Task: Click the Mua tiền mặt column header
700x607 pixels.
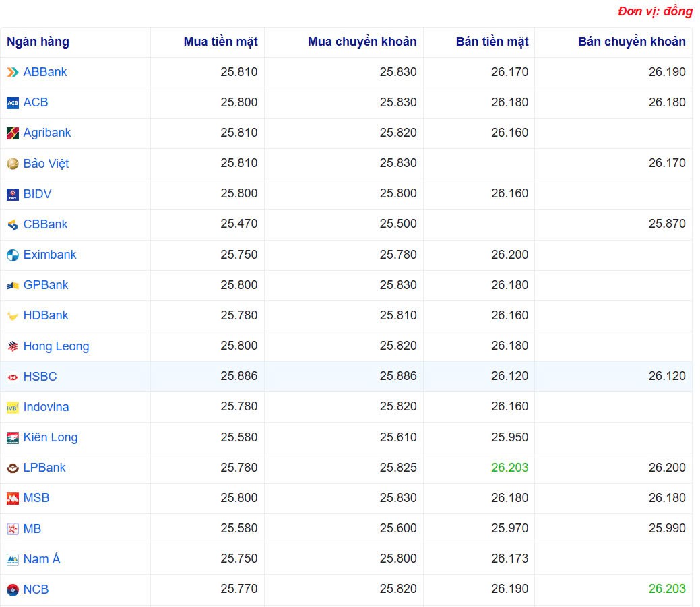Action: pyautogui.click(x=220, y=42)
